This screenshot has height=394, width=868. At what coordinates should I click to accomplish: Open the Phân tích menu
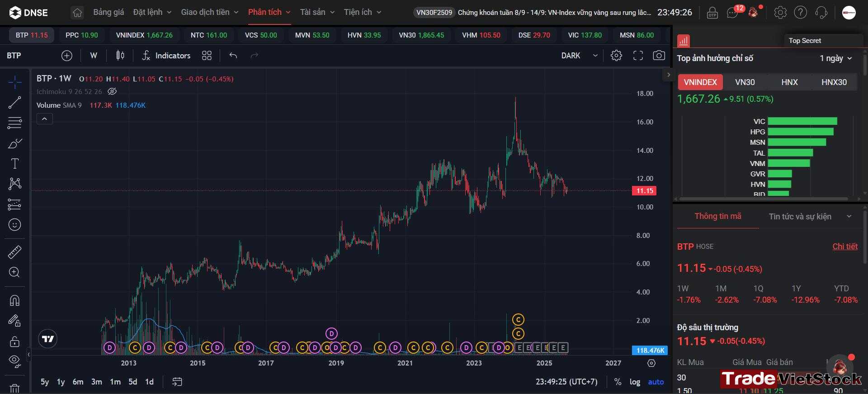[x=269, y=12]
